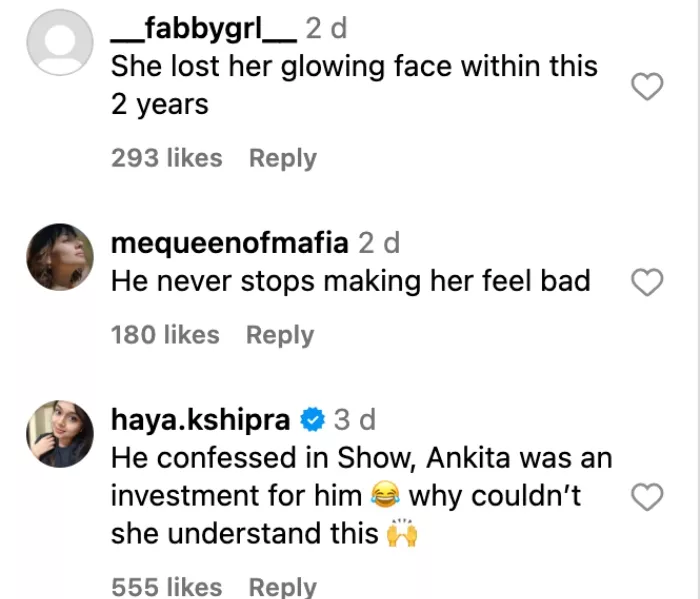The image size is (700, 599).
Task: Click the "He never stops making her feel bad" text
Action: click(x=350, y=282)
